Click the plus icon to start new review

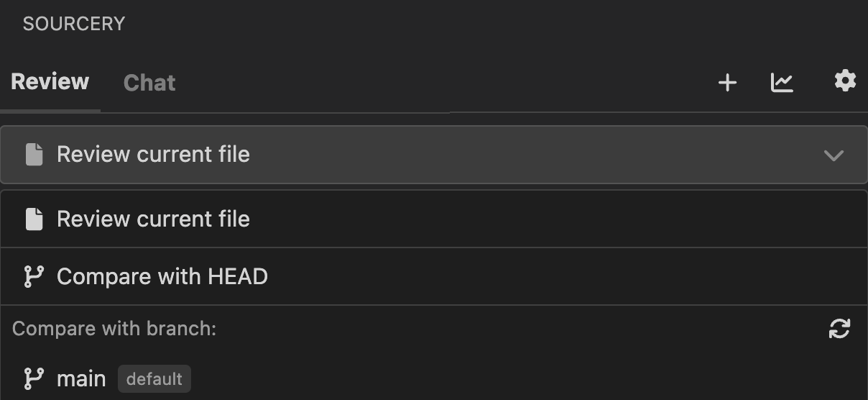click(x=727, y=83)
